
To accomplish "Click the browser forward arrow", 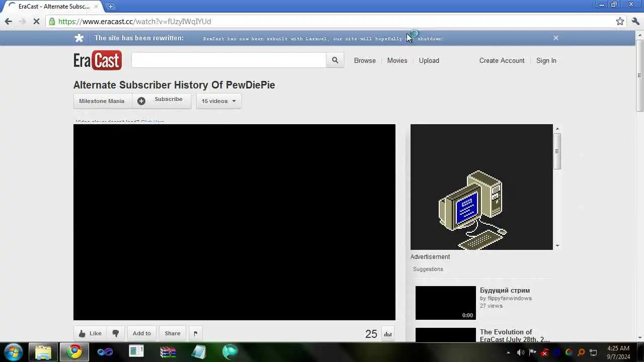I will pos(22,21).
